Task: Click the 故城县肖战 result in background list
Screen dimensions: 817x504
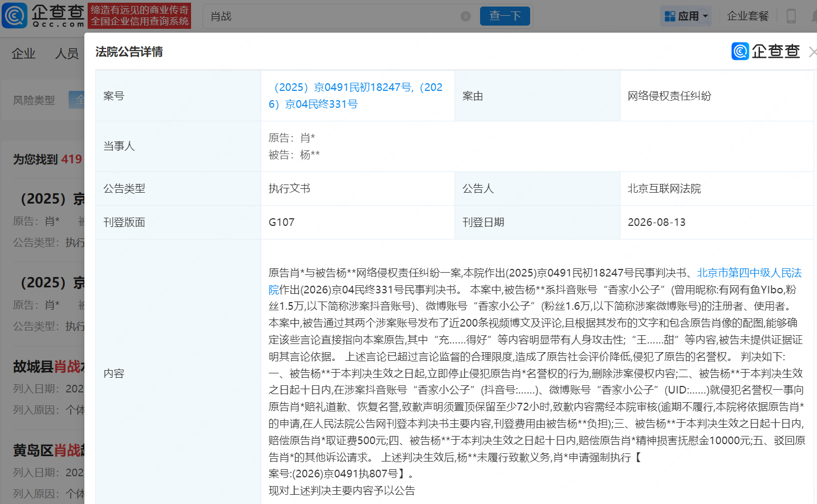Action: [48, 366]
